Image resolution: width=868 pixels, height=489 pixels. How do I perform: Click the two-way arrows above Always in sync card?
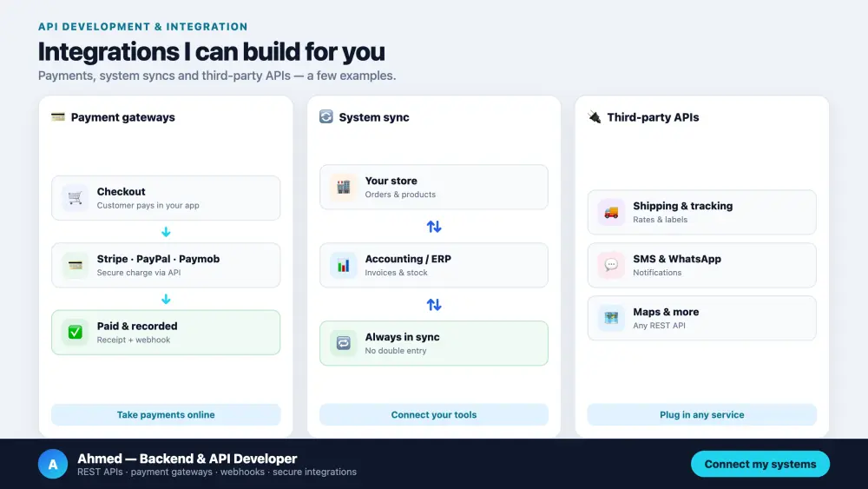(434, 305)
